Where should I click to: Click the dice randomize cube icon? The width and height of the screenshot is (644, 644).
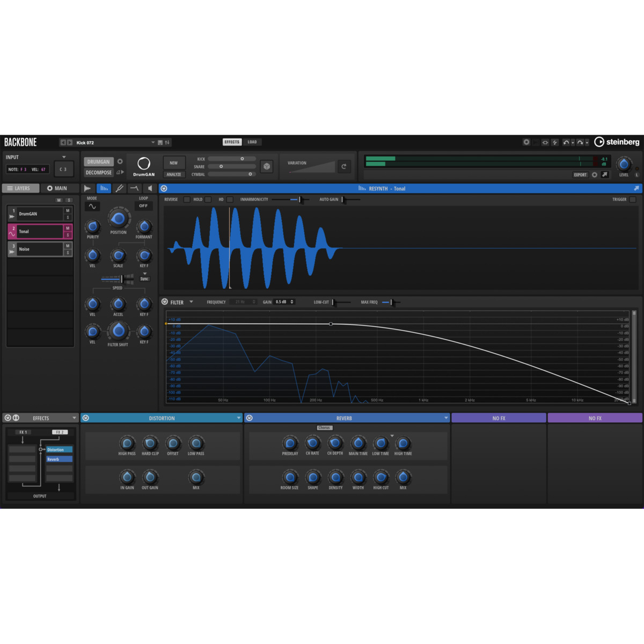(267, 166)
